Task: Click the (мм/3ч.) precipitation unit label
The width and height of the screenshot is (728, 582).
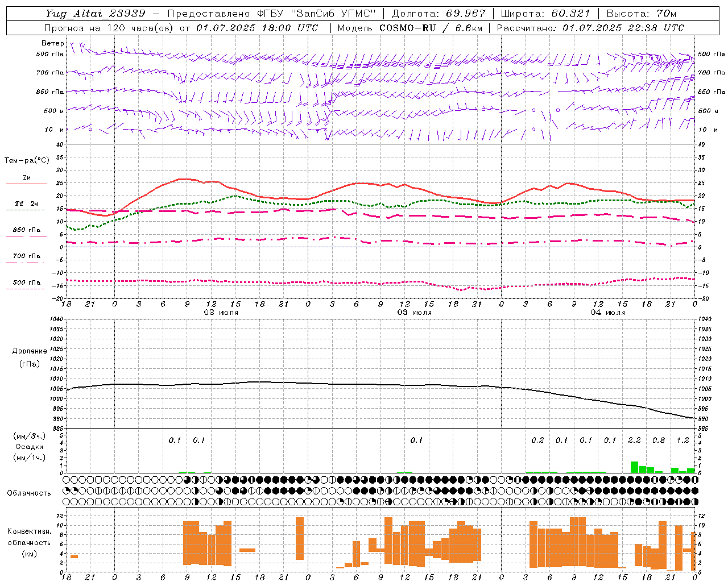Action: (30, 436)
